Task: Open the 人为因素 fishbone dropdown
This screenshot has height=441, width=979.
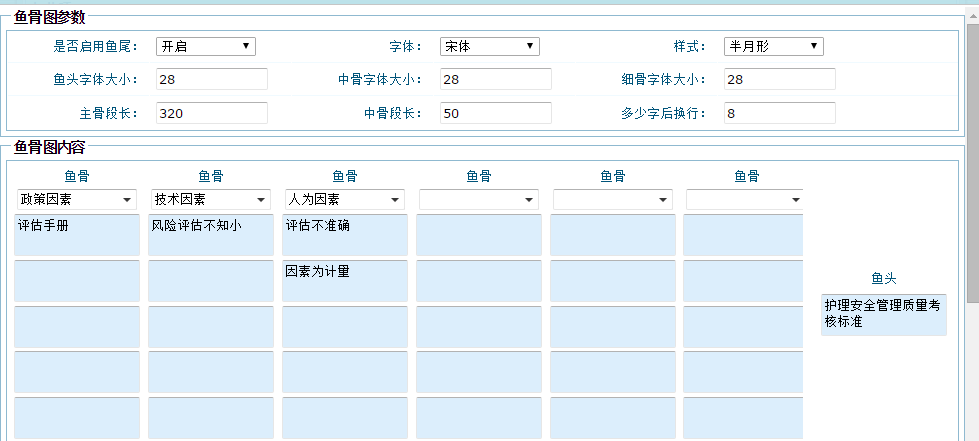Action: tap(344, 200)
